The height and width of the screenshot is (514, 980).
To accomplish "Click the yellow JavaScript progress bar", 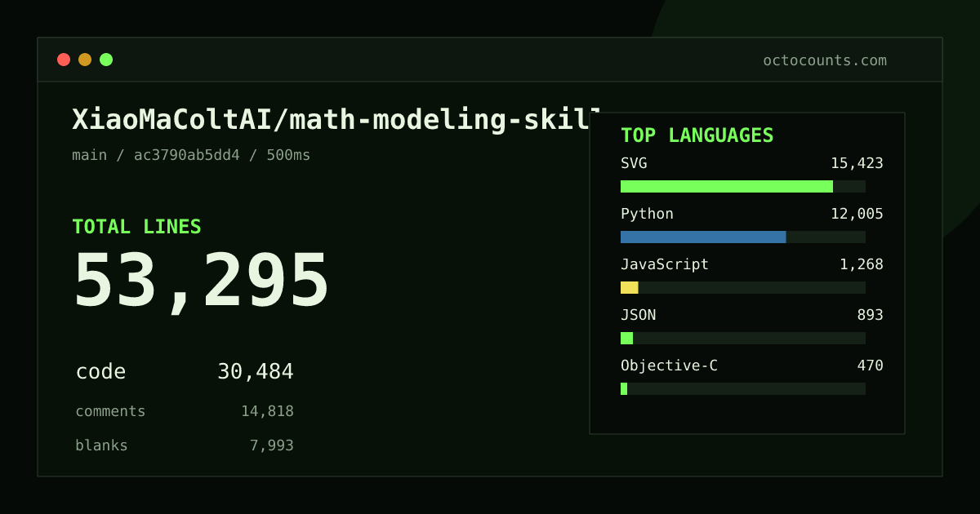I will [630, 287].
